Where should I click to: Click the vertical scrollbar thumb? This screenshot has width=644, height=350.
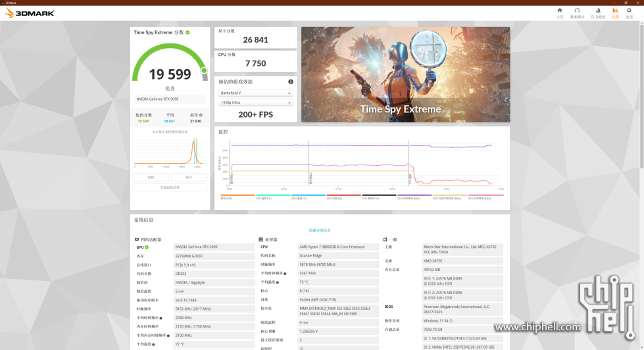[x=641, y=97]
